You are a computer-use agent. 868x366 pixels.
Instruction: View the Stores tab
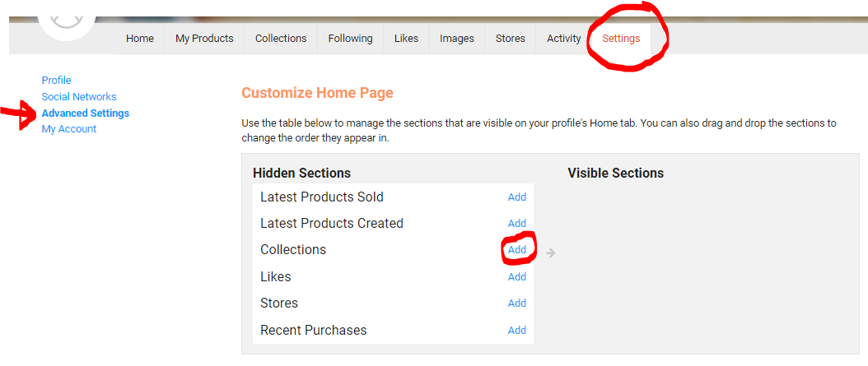click(x=511, y=39)
